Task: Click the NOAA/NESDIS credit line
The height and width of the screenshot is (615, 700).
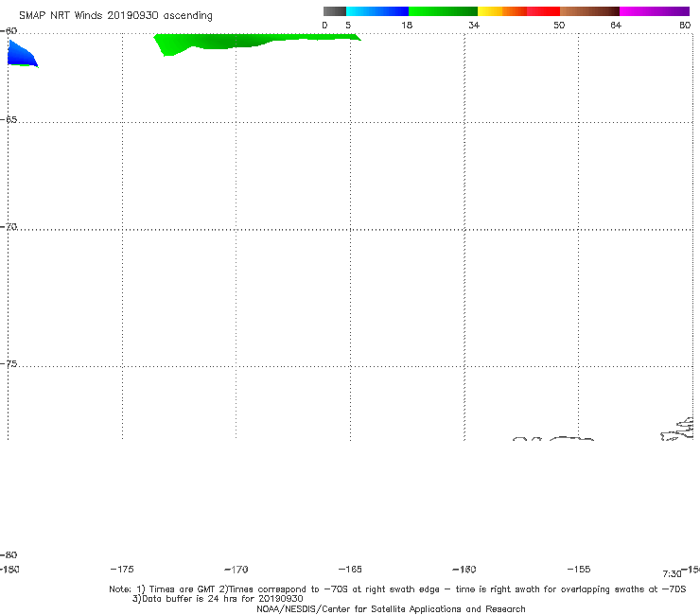Action: tap(391, 608)
